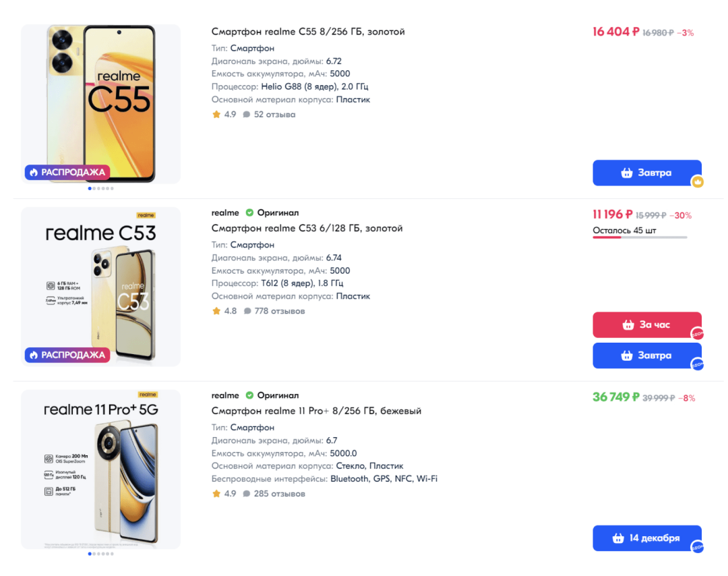728x576 pixels.
Task: Click the Осталось 45 шт stock progress bar
Action: pyautogui.click(x=640, y=237)
